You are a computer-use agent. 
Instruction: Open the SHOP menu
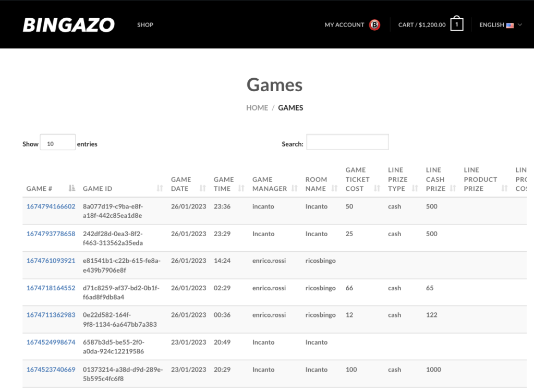pos(145,24)
